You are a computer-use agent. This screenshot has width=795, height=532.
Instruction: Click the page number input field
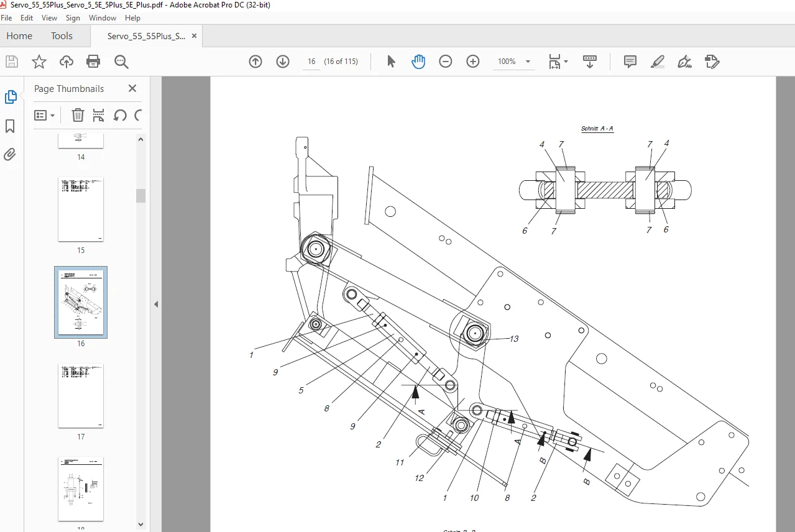[x=311, y=62]
